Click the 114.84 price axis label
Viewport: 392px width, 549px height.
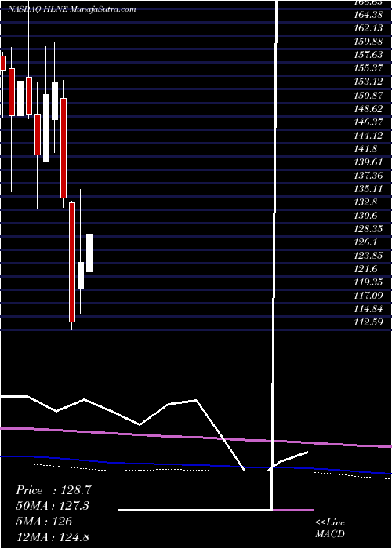[368, 309]
